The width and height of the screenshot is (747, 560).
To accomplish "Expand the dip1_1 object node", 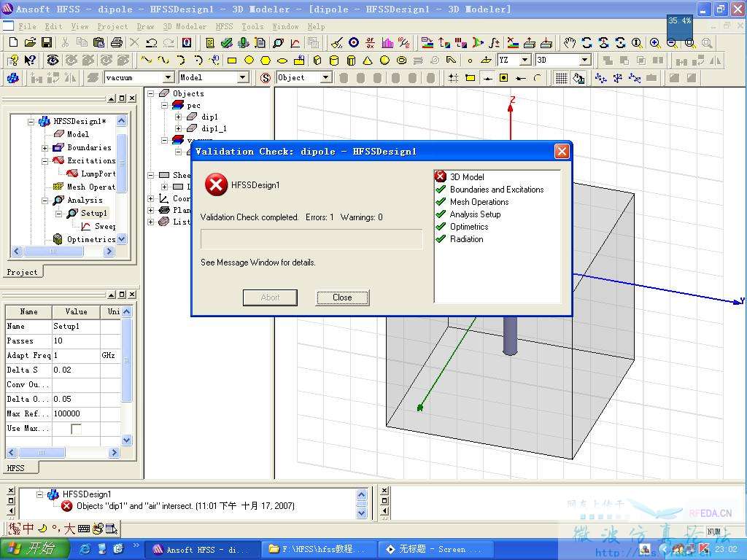I will point(178,128).
